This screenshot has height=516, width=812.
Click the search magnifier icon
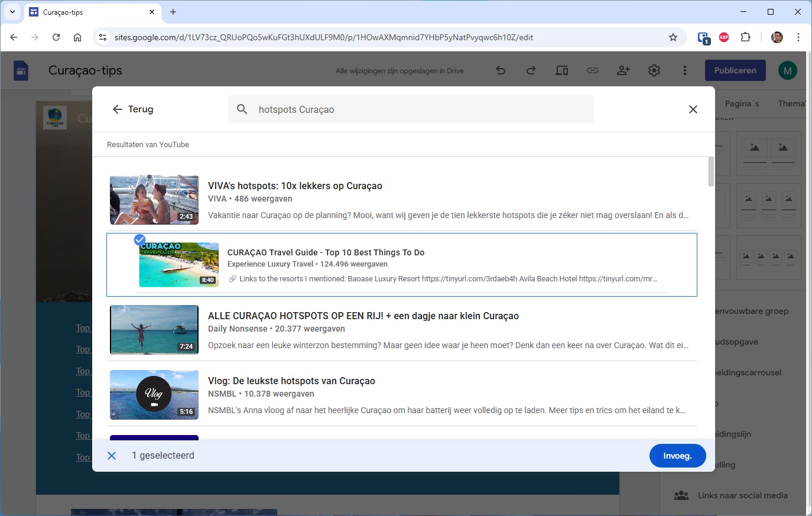(x=242, y=109)
